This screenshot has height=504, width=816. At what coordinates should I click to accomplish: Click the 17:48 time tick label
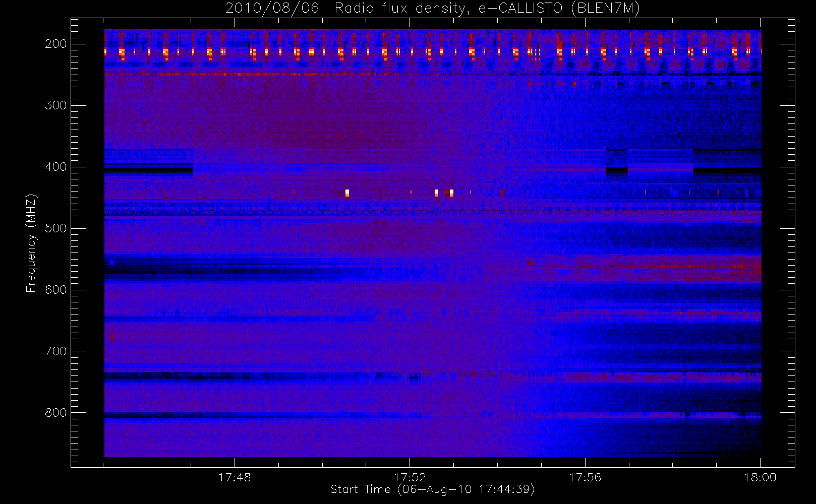point(235,477)
